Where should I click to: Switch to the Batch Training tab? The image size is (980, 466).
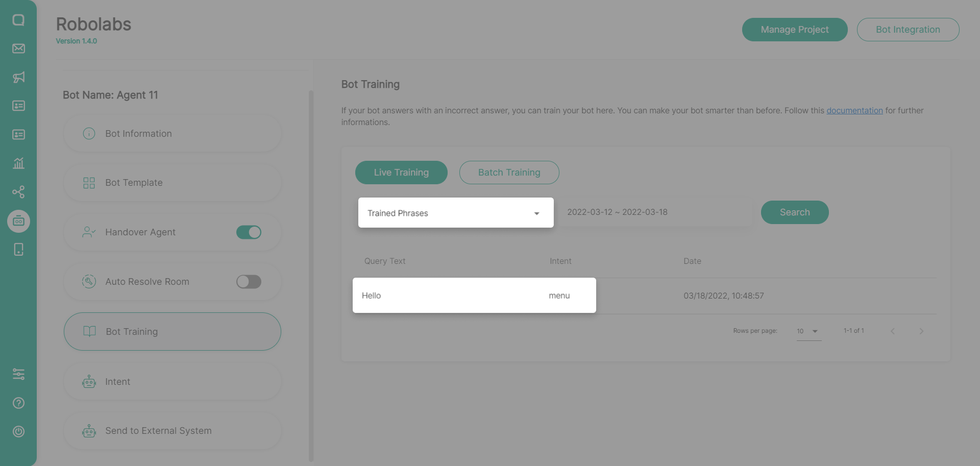coord(509,173)
